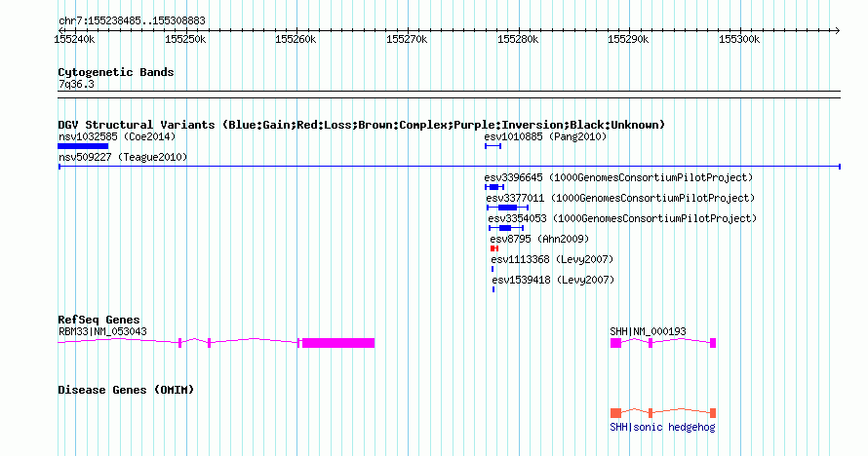Click the 7q36.3 band label

[x=76, y=84]
